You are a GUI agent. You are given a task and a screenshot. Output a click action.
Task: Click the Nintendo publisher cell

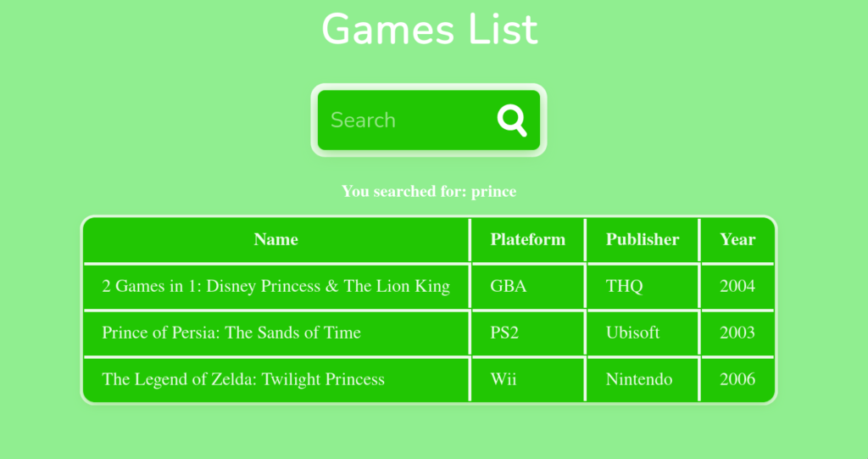pos(643,379)
